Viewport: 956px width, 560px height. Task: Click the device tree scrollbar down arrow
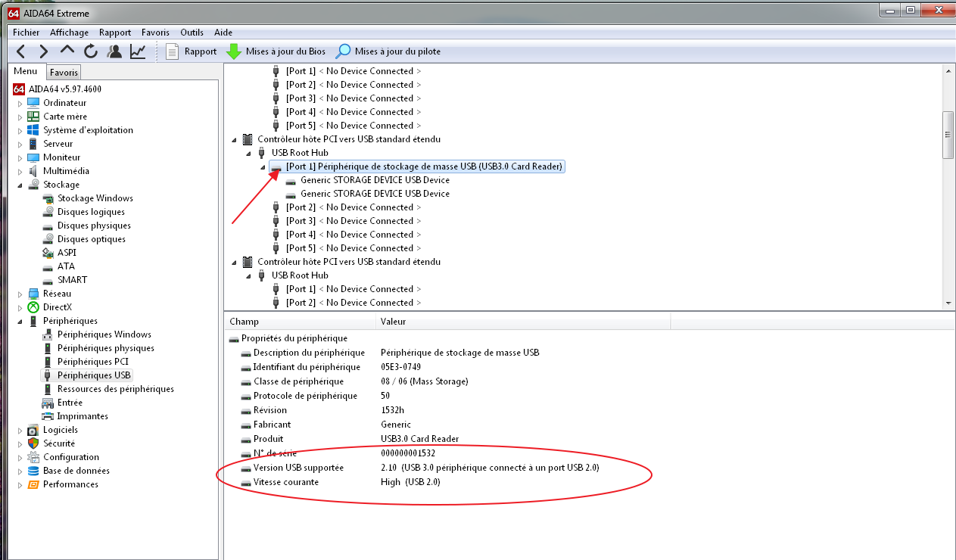pos(948,303)
